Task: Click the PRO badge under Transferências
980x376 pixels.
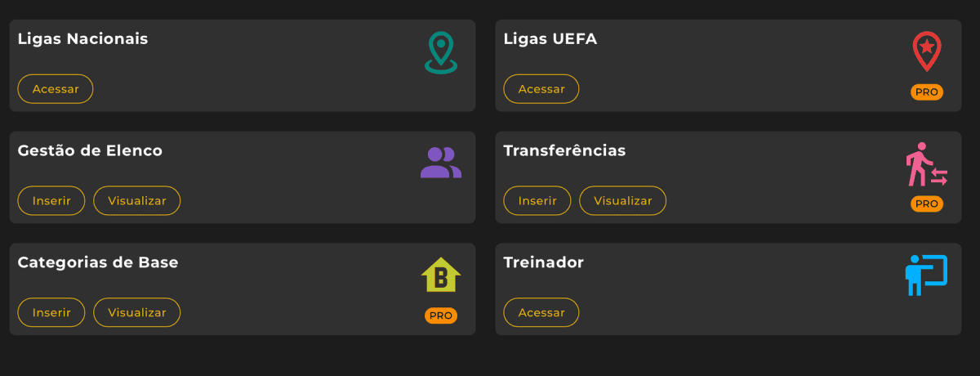Action: pos(927,204)
